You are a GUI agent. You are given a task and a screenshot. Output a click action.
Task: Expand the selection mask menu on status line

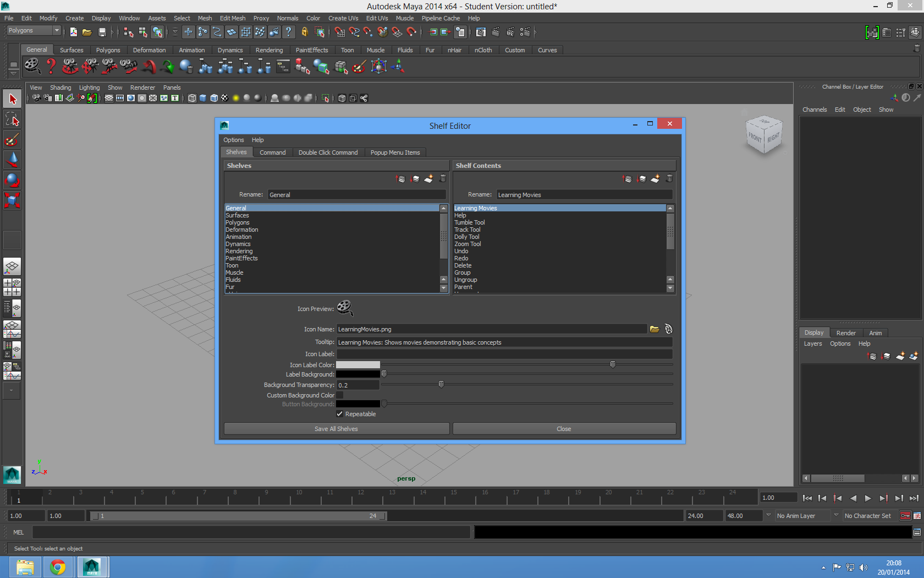click(175, 32)
